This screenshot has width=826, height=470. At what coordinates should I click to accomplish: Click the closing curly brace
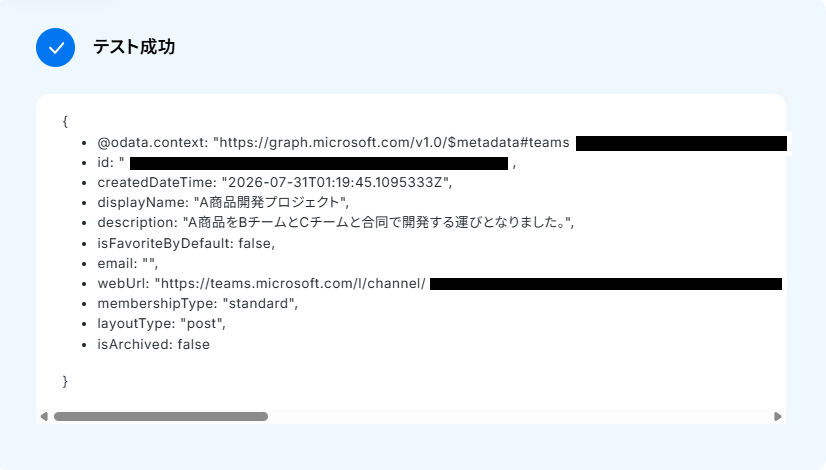65,381
